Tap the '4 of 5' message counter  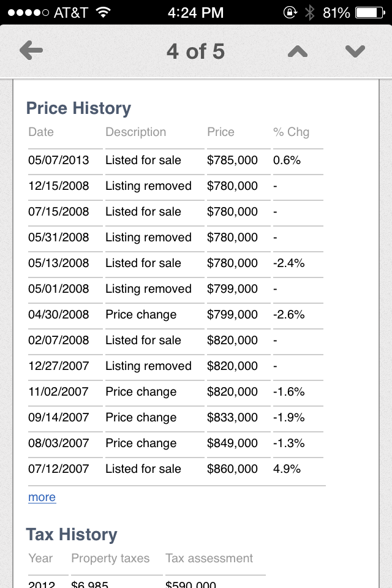pyautogui.click(x=195, y=51)
